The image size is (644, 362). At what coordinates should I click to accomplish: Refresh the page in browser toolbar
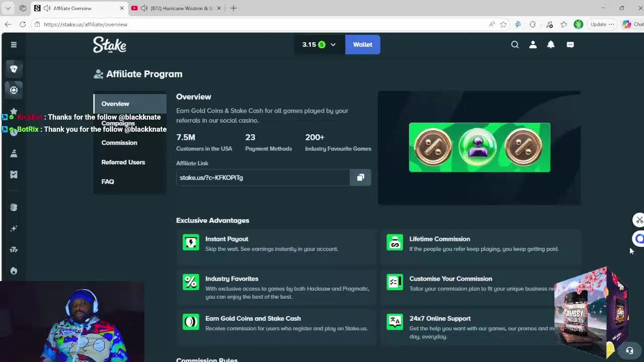point(23,24)
